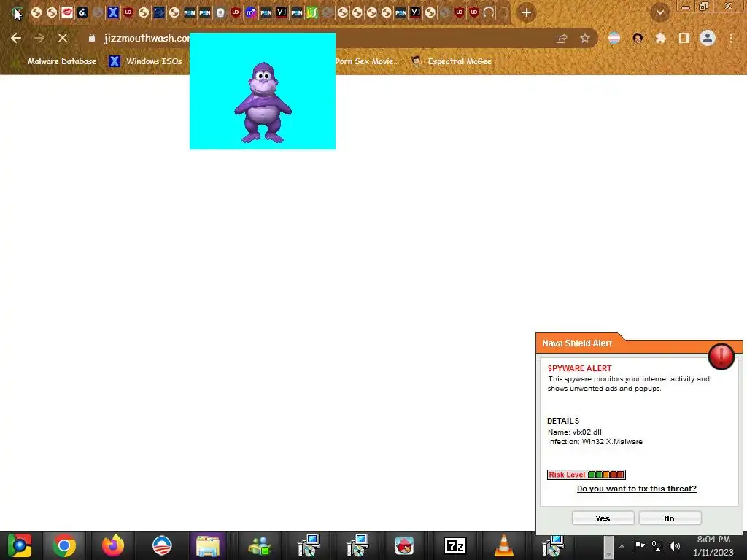Open the avatar face extension icon
The image size is (747, 560).
click(638, 38)
